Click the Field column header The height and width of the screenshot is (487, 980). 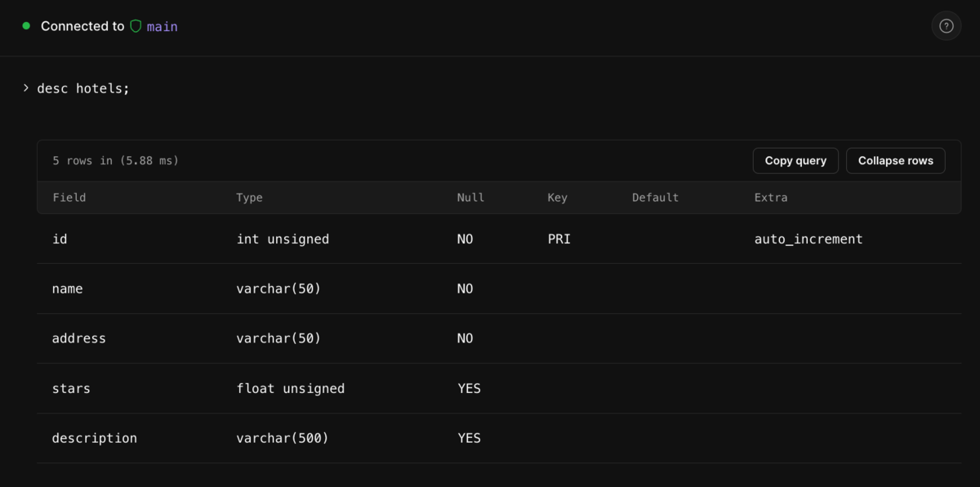click(69, 198)
